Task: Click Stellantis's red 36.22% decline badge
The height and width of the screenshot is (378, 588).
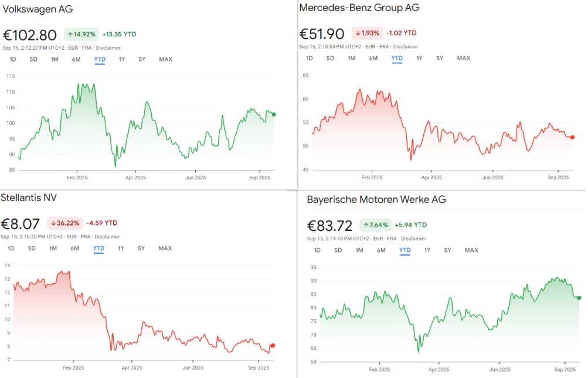Action: [x=65, y=223]
